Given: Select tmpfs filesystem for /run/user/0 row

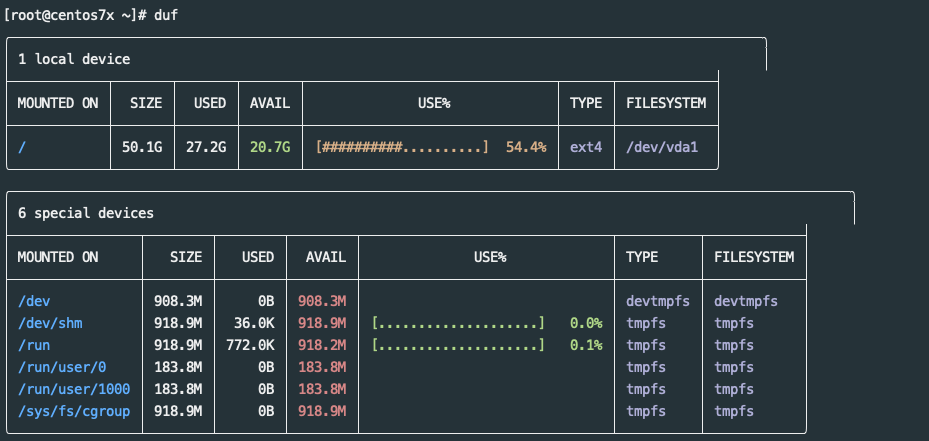Looking at the screenshot, I should pyautogui.click(x=734, y=368).
